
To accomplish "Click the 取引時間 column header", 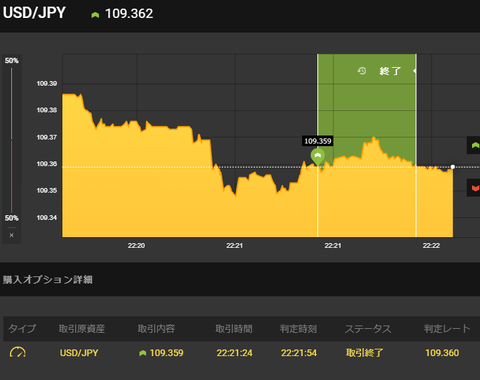I will pos(234,329).
